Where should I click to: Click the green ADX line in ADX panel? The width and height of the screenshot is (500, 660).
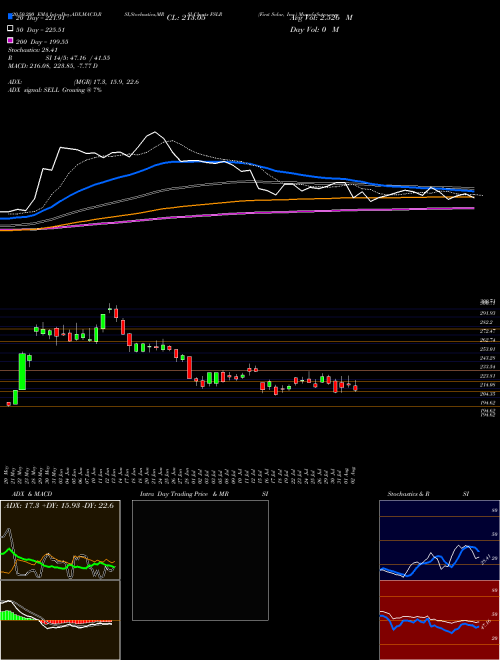pyautogui.click(x=59, y=566)
